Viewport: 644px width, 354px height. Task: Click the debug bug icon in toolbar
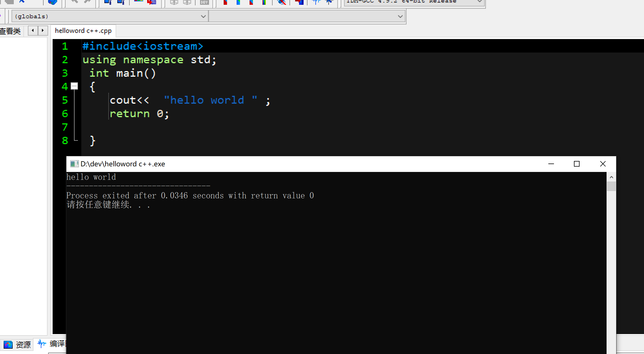(282, 2)
